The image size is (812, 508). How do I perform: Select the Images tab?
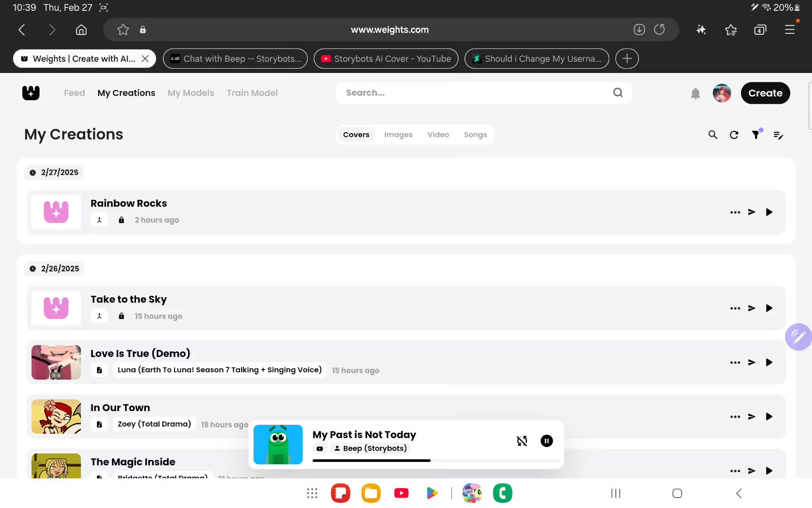coord(398,135)
